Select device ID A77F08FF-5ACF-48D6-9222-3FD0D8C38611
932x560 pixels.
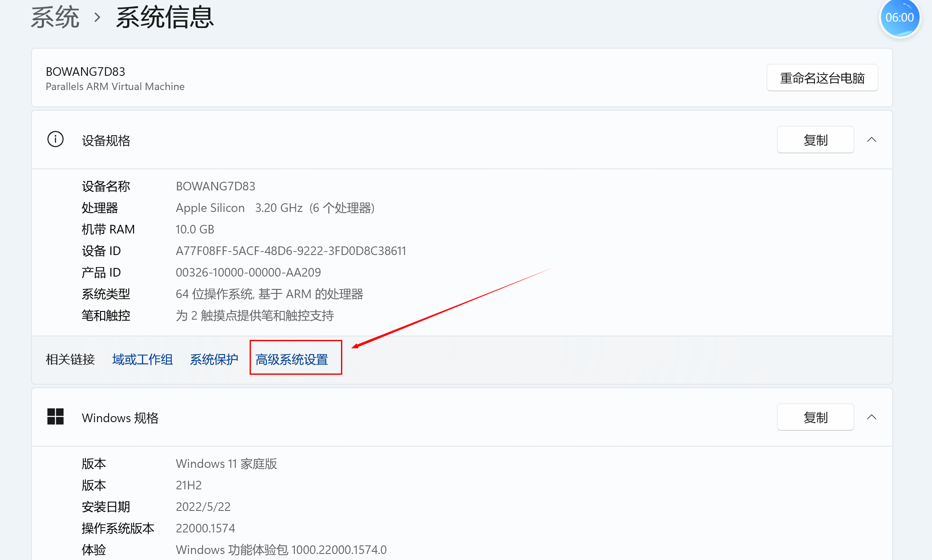click(291, 251)
